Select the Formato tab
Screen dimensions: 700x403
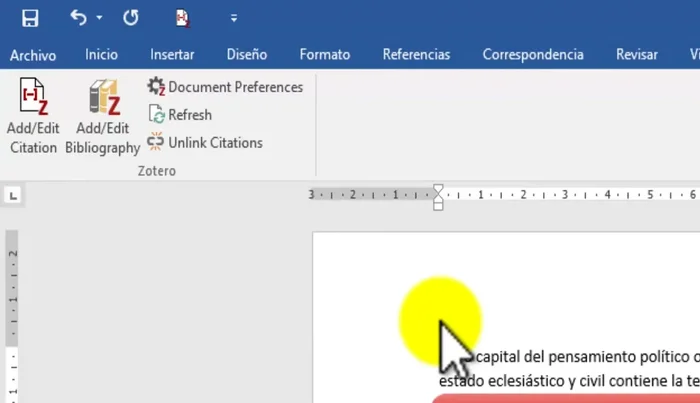[325, 54]
